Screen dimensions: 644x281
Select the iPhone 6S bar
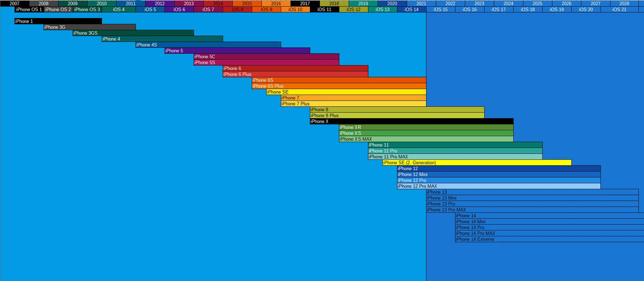click(x=339, y=80)
